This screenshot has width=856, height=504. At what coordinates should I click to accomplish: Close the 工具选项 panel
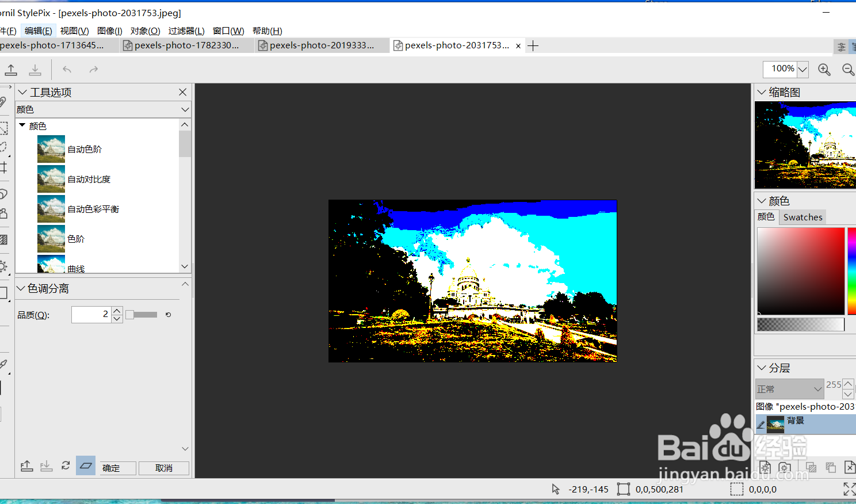click(182, 92)
